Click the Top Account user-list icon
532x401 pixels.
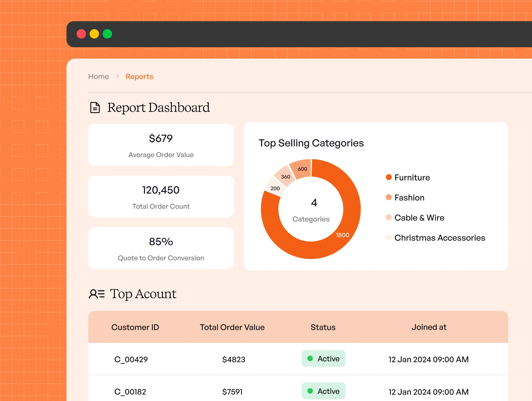coord(97,294)
